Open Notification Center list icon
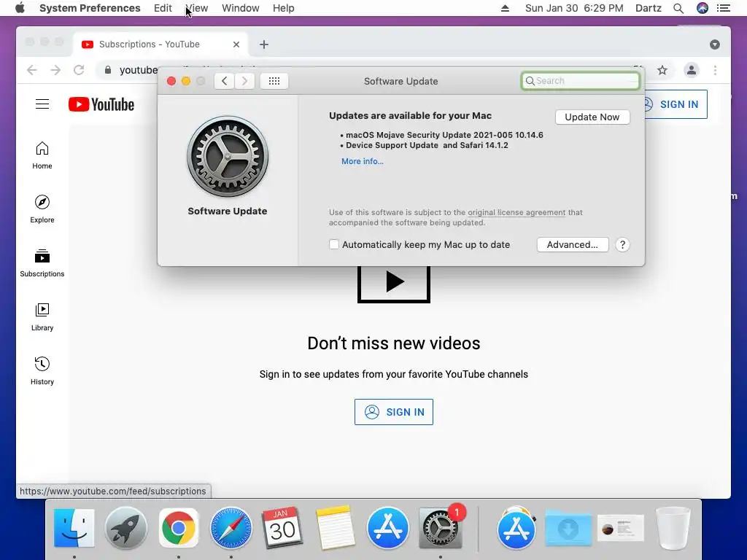This screenshot has height=560, width=747. [723, 8]
